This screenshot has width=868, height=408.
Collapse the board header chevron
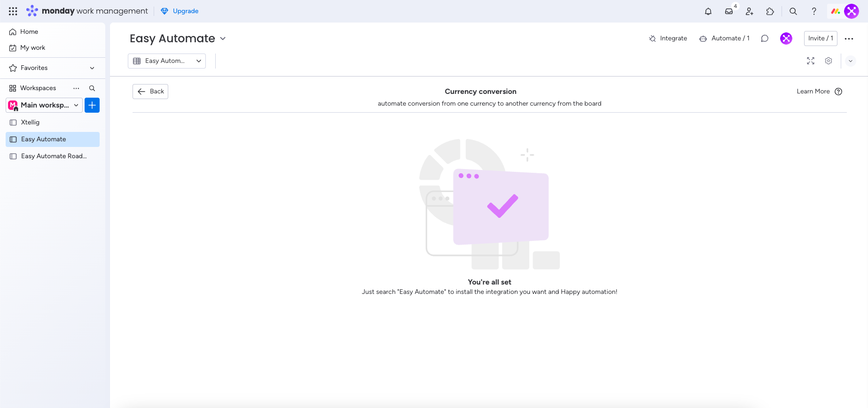(850, 61)
